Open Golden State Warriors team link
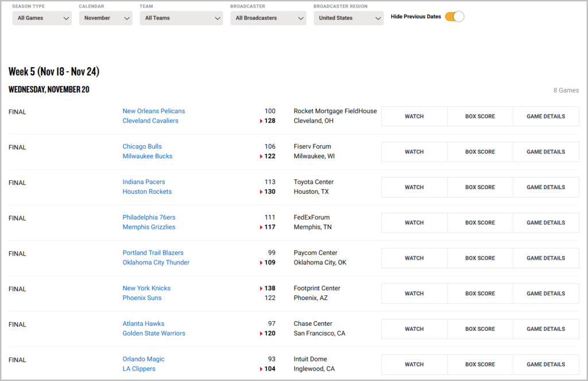588x381 pixels. click(x=154, y=333)
